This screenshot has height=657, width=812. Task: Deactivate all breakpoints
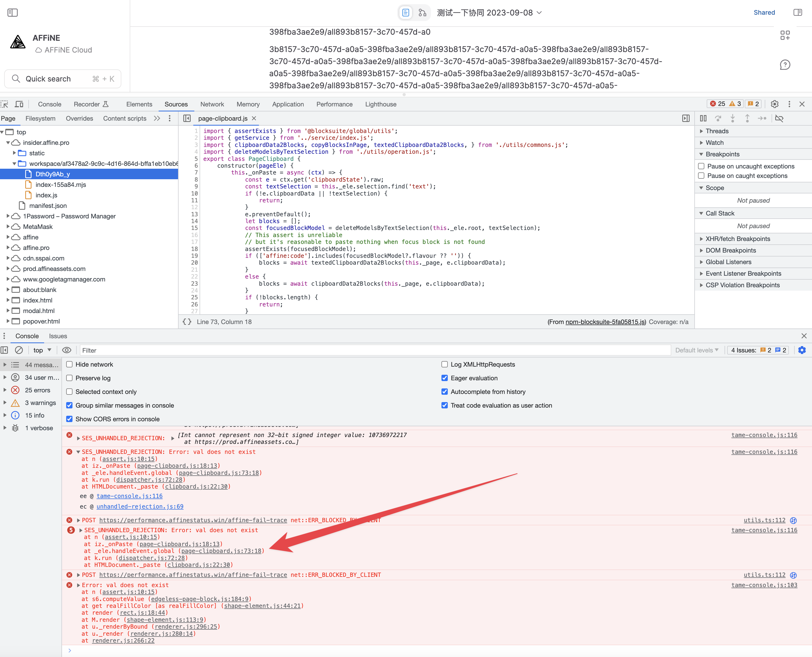click(x=779, y=118)
